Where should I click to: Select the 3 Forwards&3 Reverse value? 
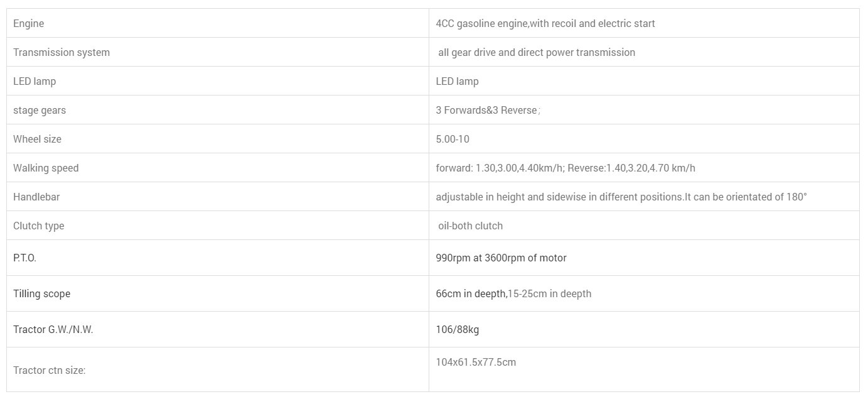[487, 111]
